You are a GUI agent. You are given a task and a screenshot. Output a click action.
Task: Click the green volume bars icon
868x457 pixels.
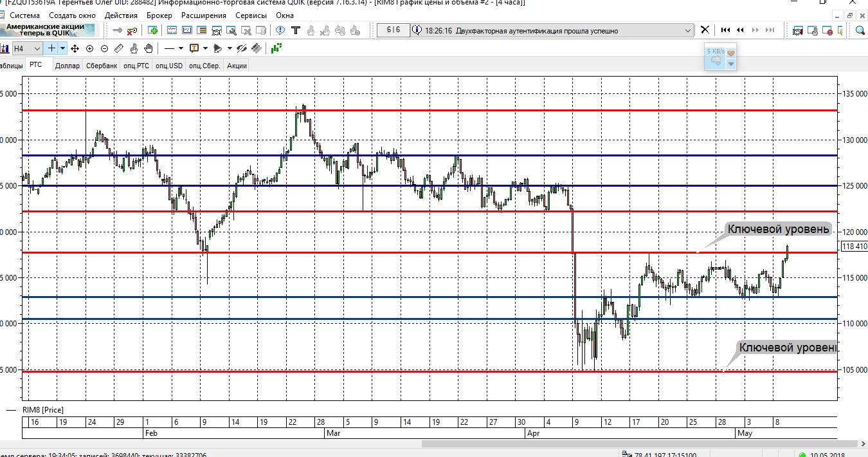coord(276,48)
